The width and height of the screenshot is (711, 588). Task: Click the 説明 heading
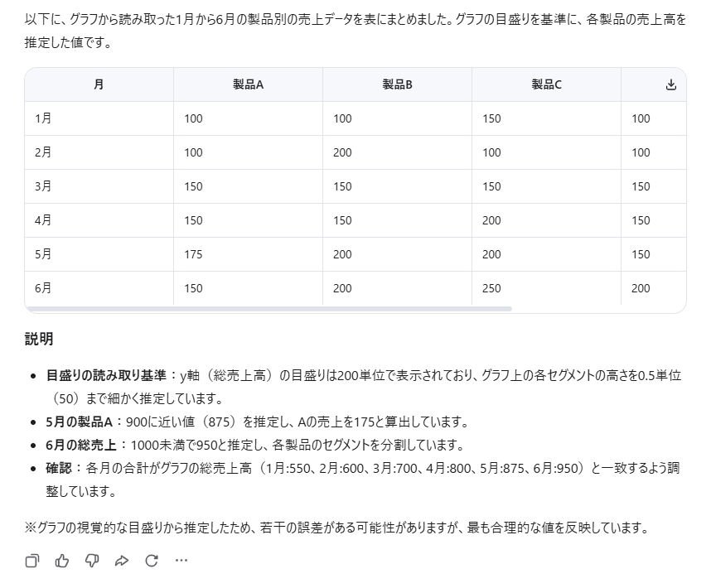tap(39, 339)
